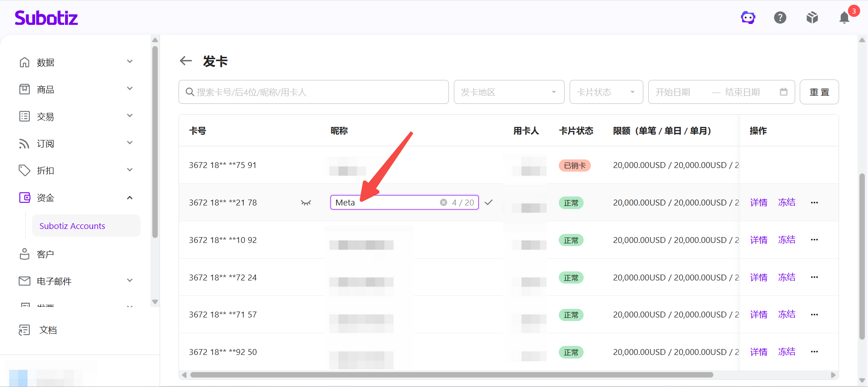Click 冻结 for card ending 21 78
Viewport: 868px width, 387px height.
787,202
